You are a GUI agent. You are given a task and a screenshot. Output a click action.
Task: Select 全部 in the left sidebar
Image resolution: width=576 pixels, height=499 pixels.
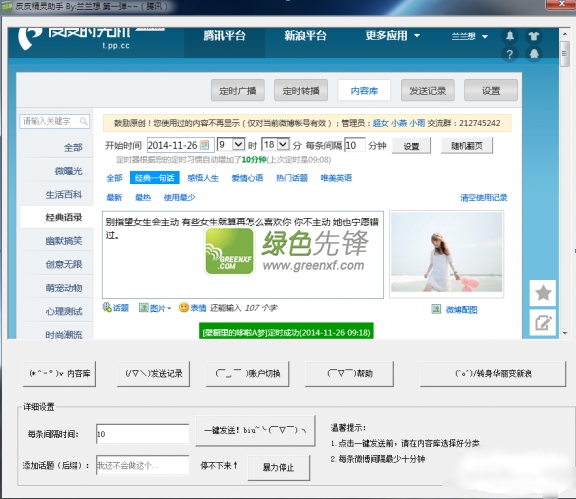pyautogui.click(x=73, y=148)
